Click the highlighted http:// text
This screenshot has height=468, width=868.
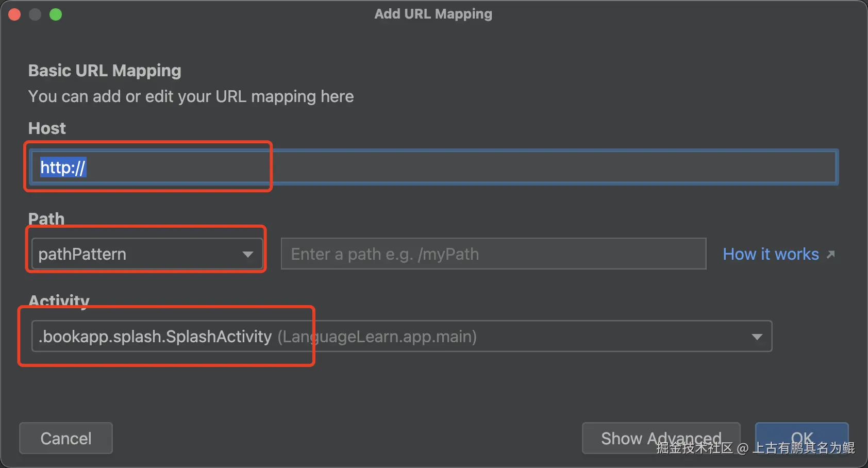(x=63, y=168)
